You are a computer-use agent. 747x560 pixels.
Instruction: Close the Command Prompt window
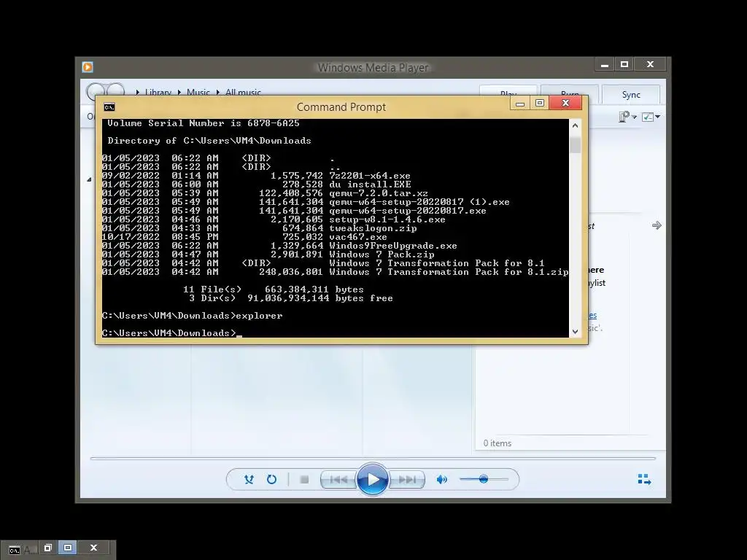(565, 103)
